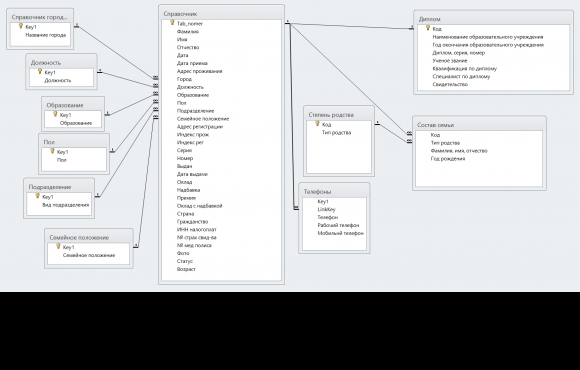Select the Справочник table title bar
The height and width of the screenshot is (370, 580).
coord(221,14)
